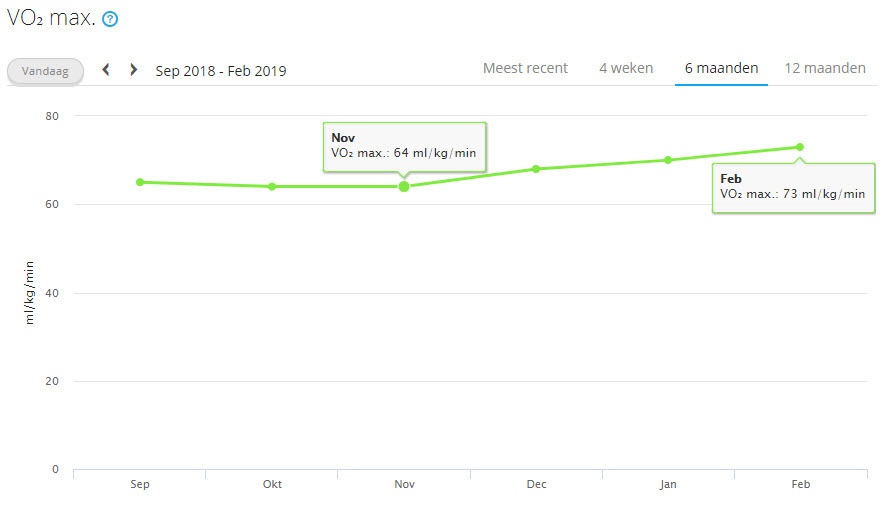Click the Jan data point on the line

pyautogui.click(x=668, y=160)
